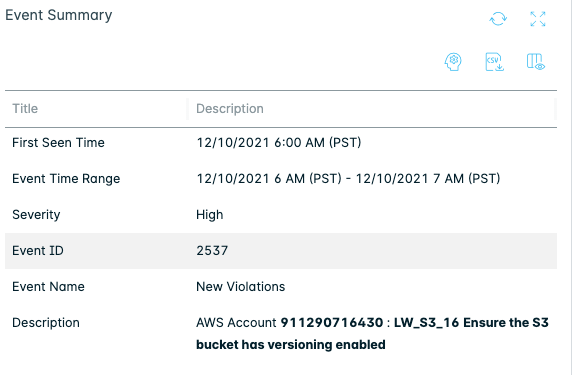This screenshot has width=572, height=375.
Task: Refresh the Event Summary panel
Action: point(498,19)
